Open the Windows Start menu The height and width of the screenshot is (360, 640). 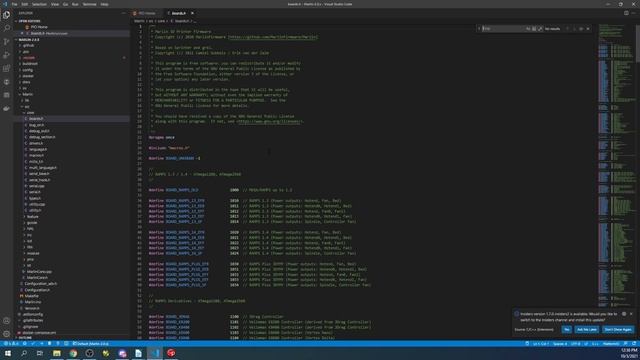[8, 353]
